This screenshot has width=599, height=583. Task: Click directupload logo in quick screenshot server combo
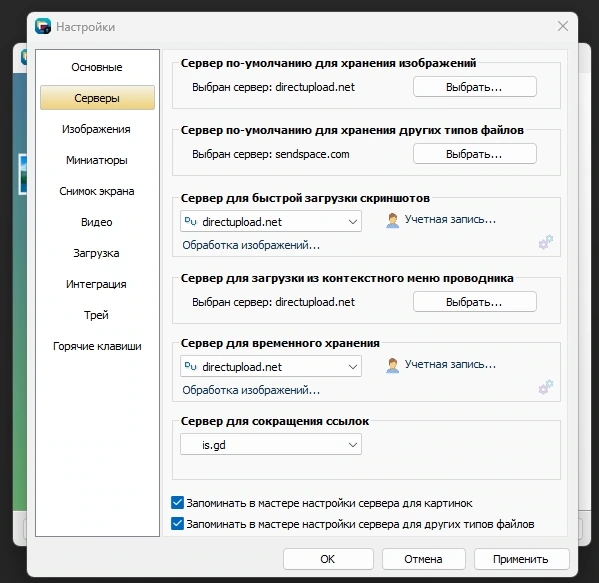[191, 221]
